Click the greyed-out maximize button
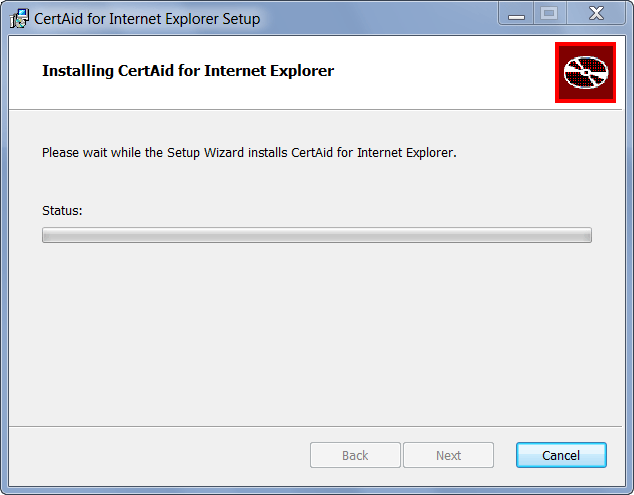This screenshot has width=634, height=495. [x=548, y=14]
